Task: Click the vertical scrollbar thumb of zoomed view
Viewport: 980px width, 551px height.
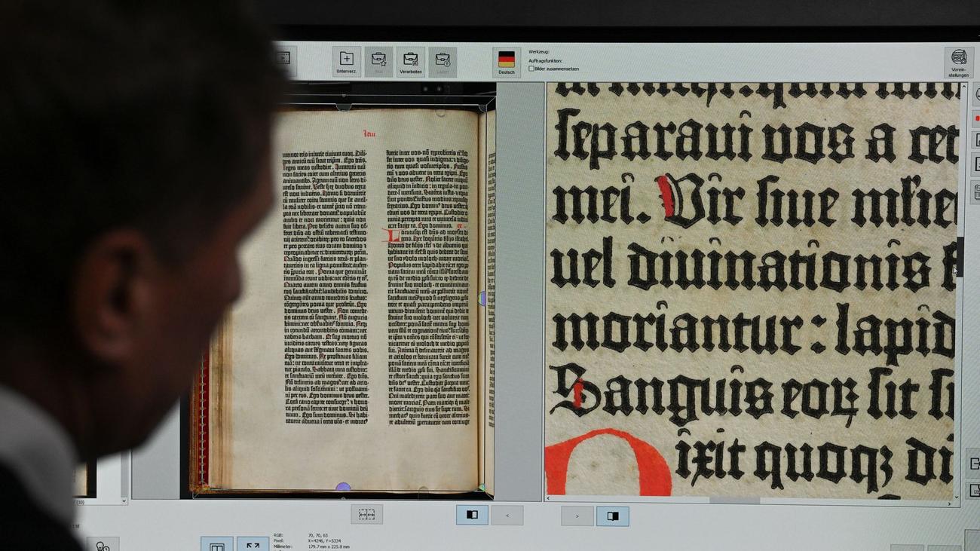Action: point(960,256)
